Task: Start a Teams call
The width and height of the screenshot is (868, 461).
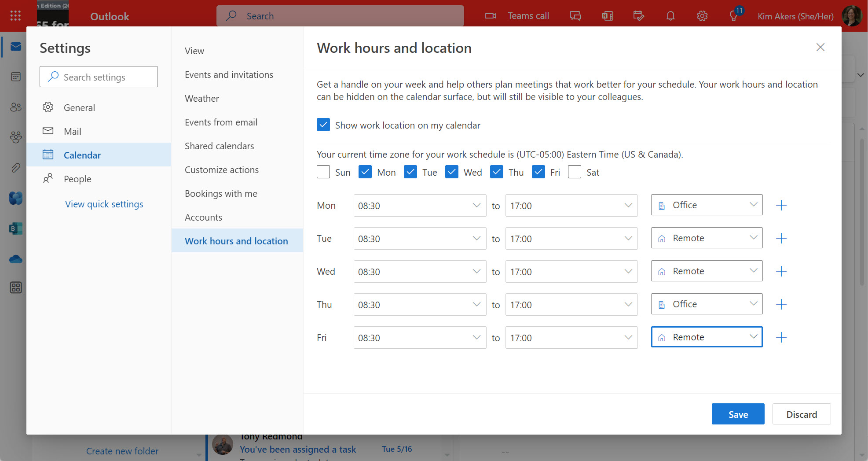Action: pyautogui.click(x=517, y=16)
